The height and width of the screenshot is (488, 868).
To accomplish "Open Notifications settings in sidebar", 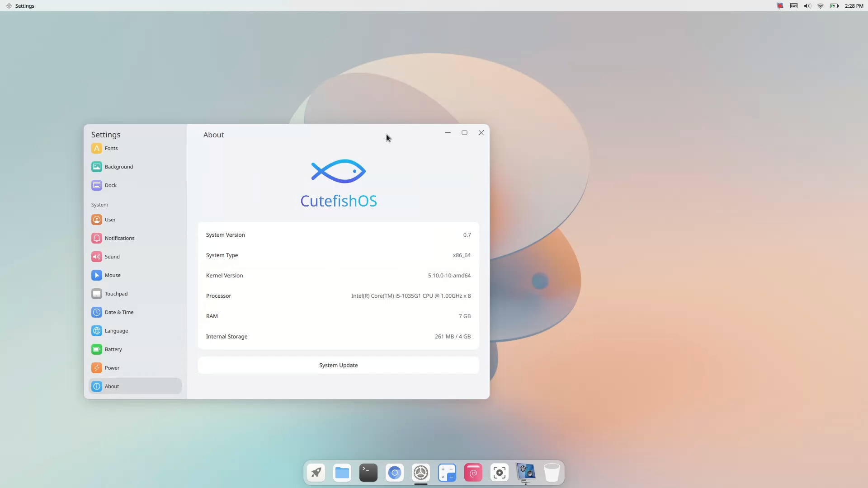I will 135,238.
